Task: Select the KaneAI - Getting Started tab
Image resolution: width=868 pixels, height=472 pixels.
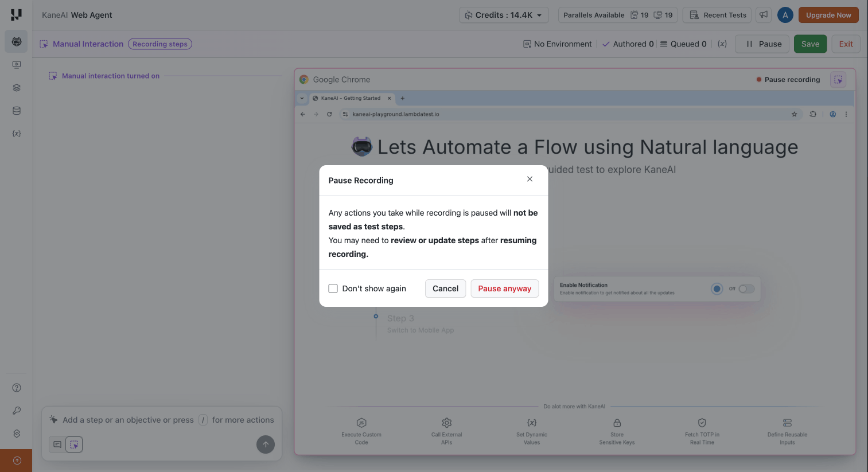Action: click(352, 98)
